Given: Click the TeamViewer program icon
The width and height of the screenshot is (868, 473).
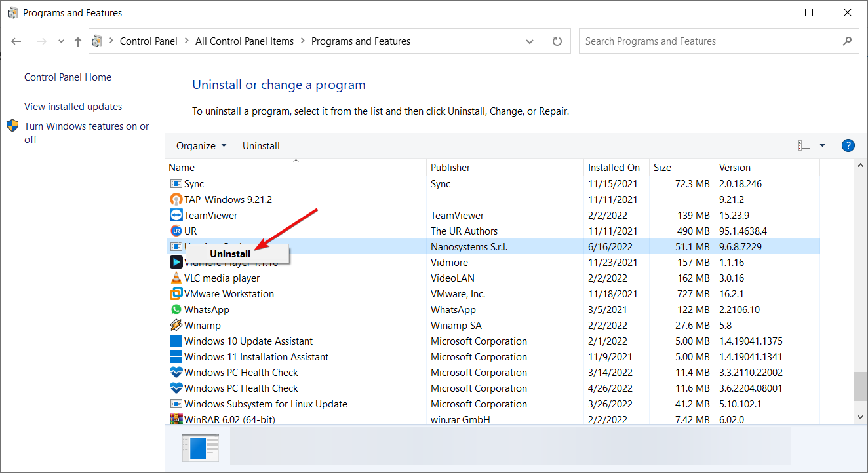Looking at the screenshot, I should (176, 216).
